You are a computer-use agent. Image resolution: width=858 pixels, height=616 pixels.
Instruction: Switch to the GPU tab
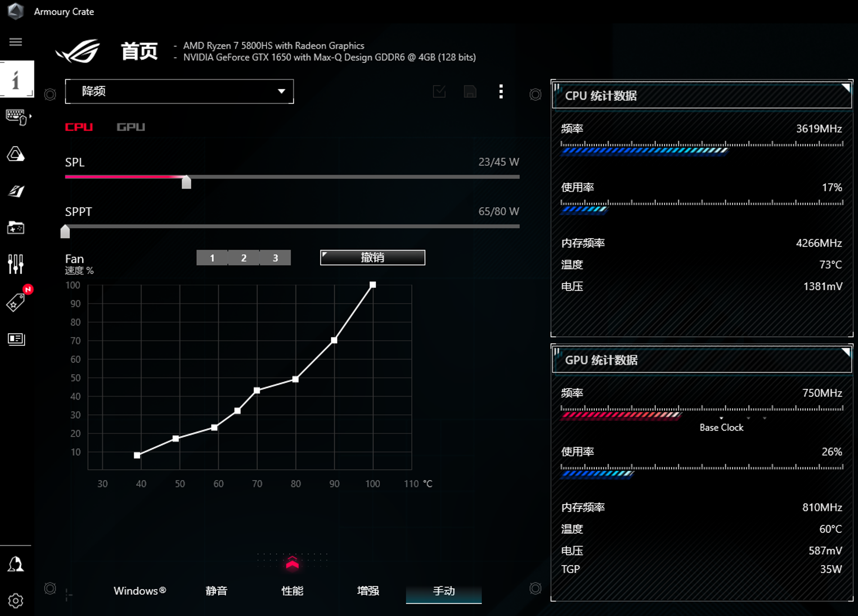pyautogui.click(x=131, y=127)
